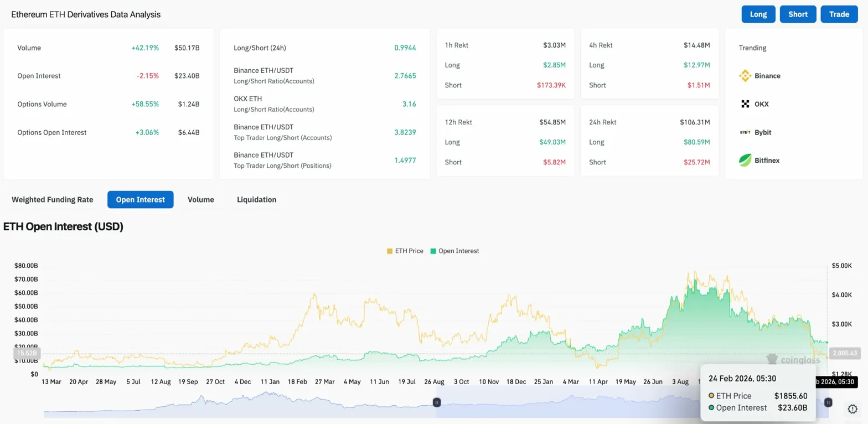Click the Bybit logo icon
The width and height of the screenshot is (868, 424).
click(x=745, y=132)
